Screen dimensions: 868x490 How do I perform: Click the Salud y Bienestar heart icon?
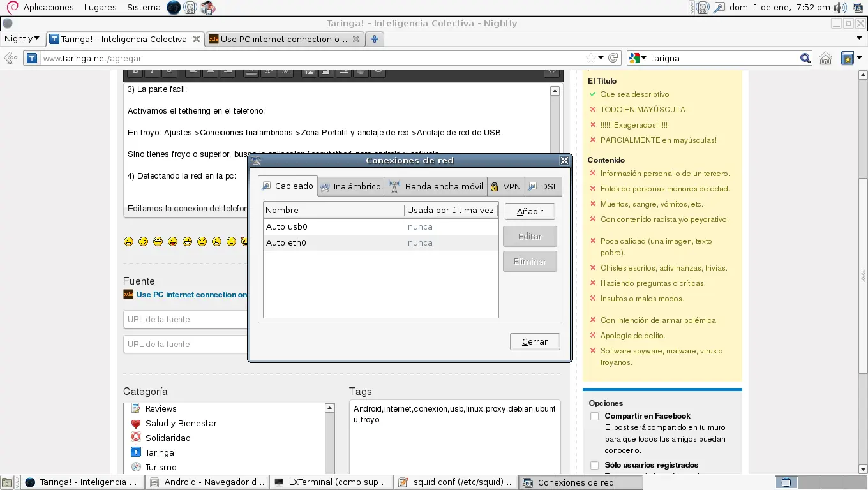coord(135,423)
